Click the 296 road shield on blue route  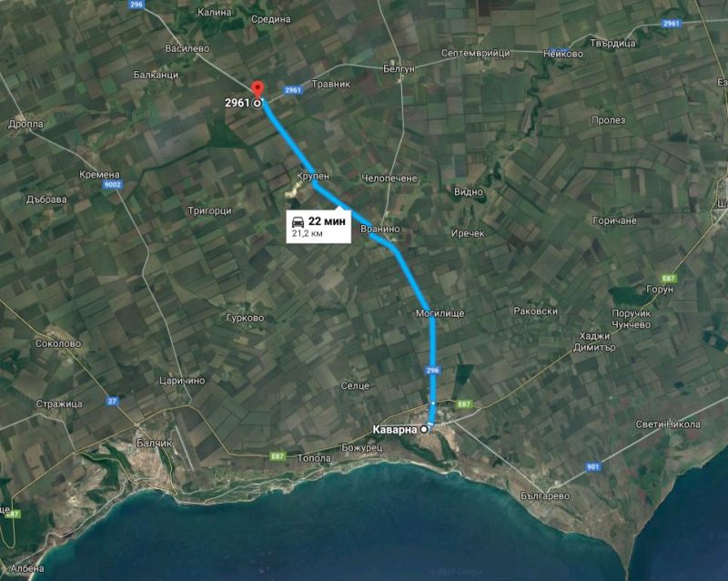click(432, 371)
